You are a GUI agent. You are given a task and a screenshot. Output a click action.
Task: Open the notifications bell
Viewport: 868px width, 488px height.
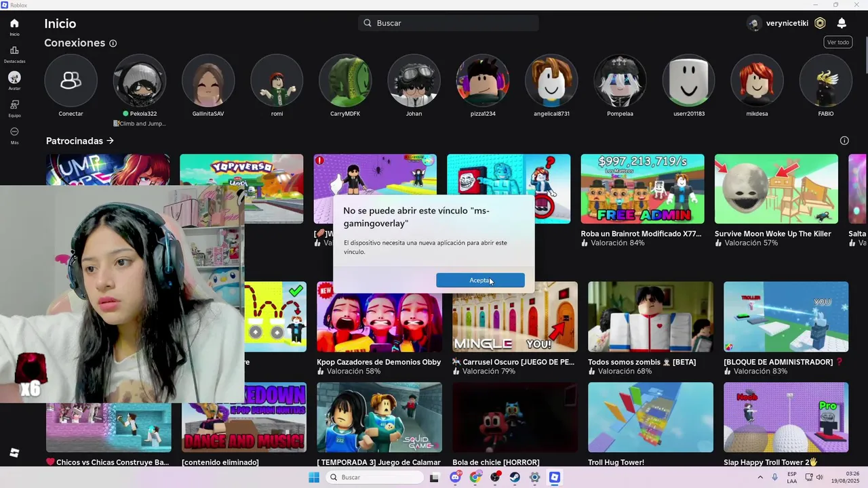point(842,23)
